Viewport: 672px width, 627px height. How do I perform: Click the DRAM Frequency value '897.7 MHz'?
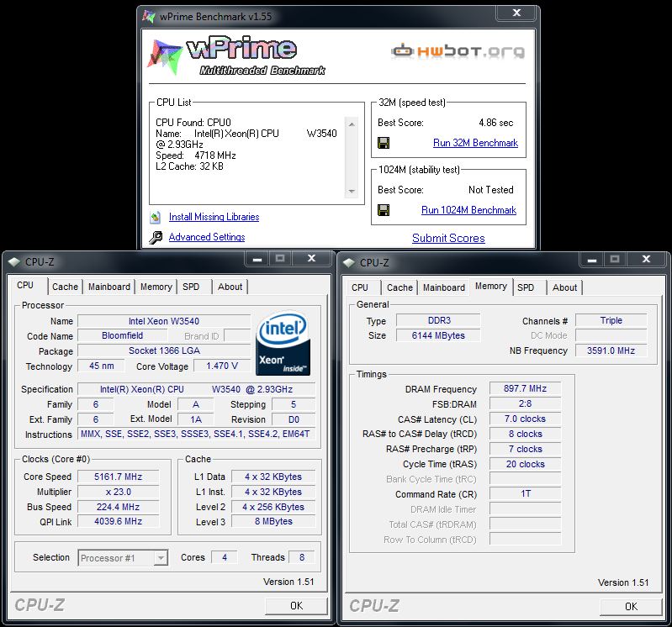click(525, 388)
